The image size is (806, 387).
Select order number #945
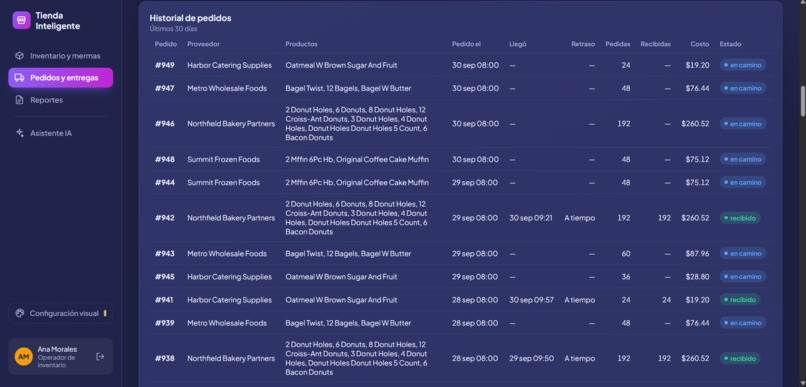point(164,277)
